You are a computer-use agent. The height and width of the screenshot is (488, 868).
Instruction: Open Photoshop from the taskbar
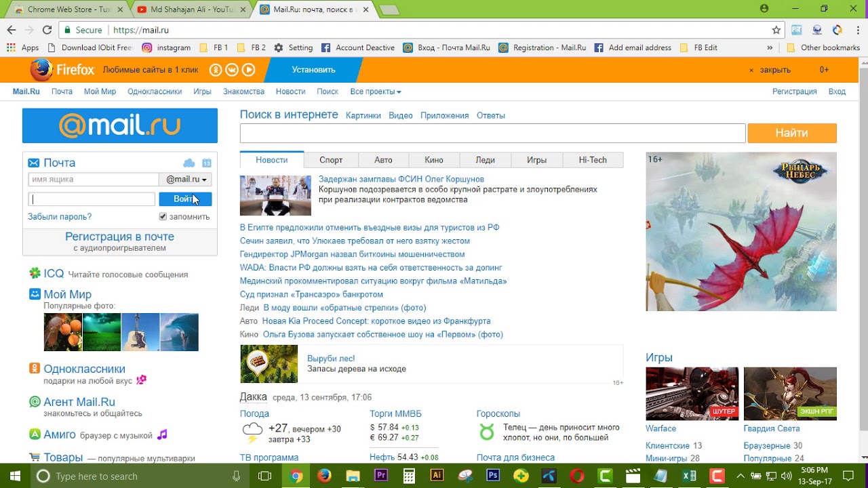pyautogui.click(x=493, y=476)
